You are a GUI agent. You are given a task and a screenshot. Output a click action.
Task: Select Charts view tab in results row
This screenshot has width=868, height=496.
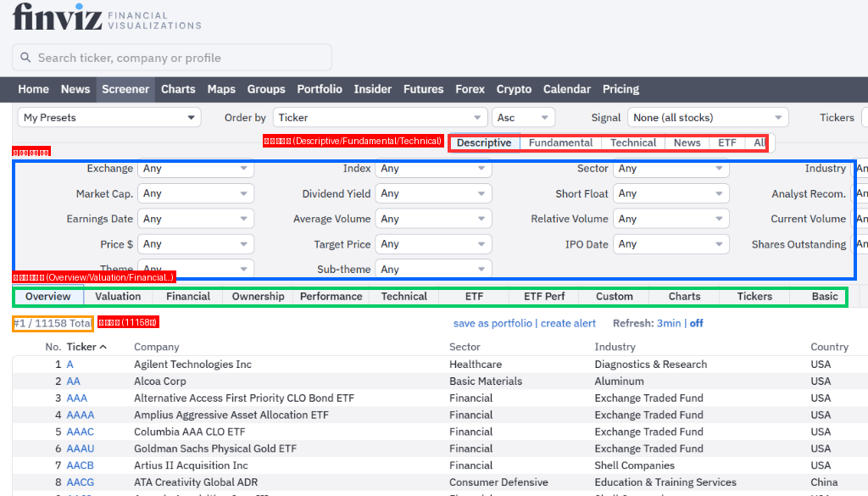(684, 297)
